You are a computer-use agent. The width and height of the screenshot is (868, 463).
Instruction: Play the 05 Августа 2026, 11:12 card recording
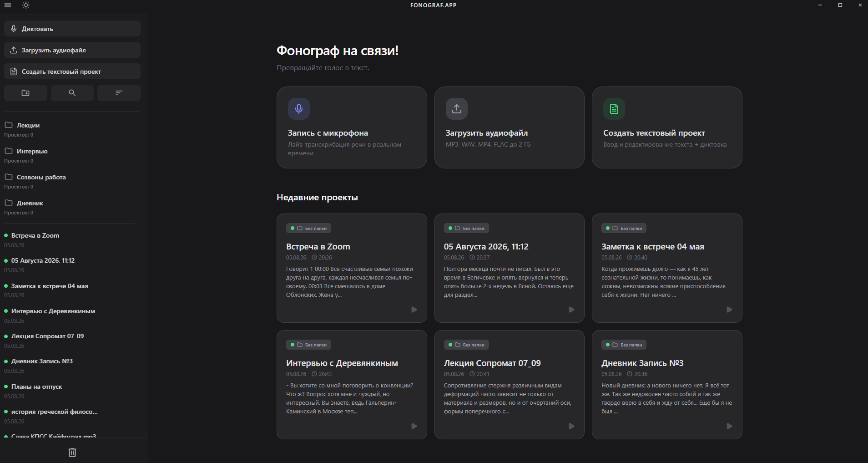(572, 310)
